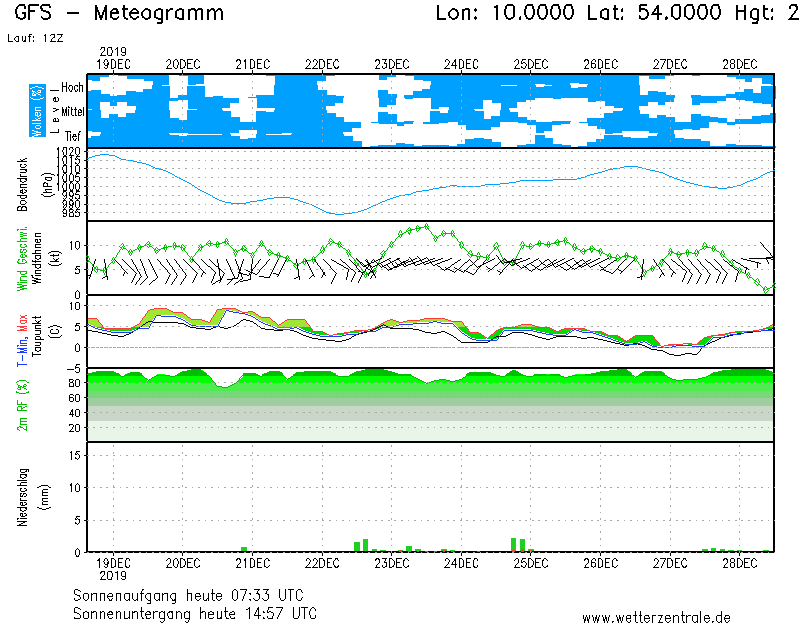
Task: Click the GFS – Meteogramm title
Action: point(119,14)
